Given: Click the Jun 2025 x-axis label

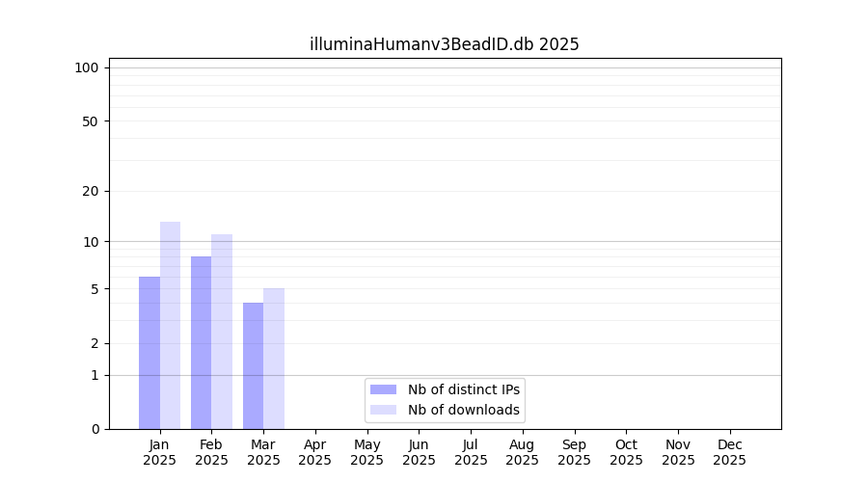Looking at the screenshot, I should point(419,452).
